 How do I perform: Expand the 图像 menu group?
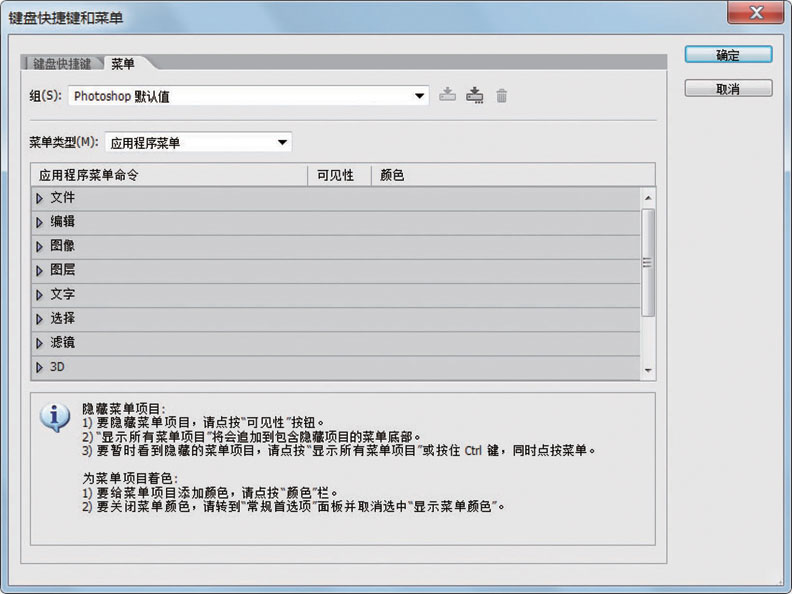tap(40, 247)
